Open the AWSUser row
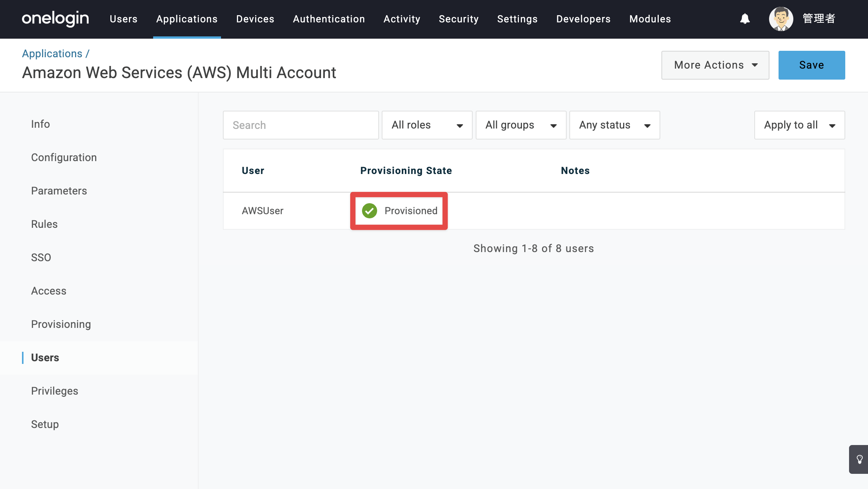868x489 pixels. pyautogui.click(x=534, y=211)
